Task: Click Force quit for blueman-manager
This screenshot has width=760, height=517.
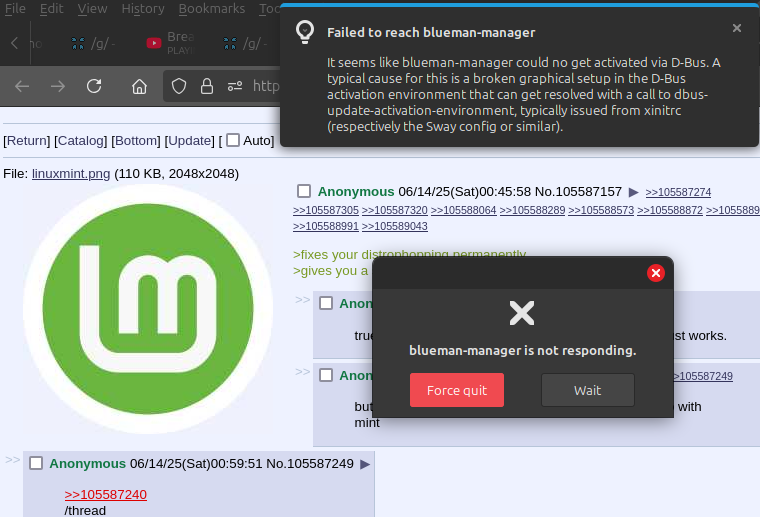Action: click(457, 390)
